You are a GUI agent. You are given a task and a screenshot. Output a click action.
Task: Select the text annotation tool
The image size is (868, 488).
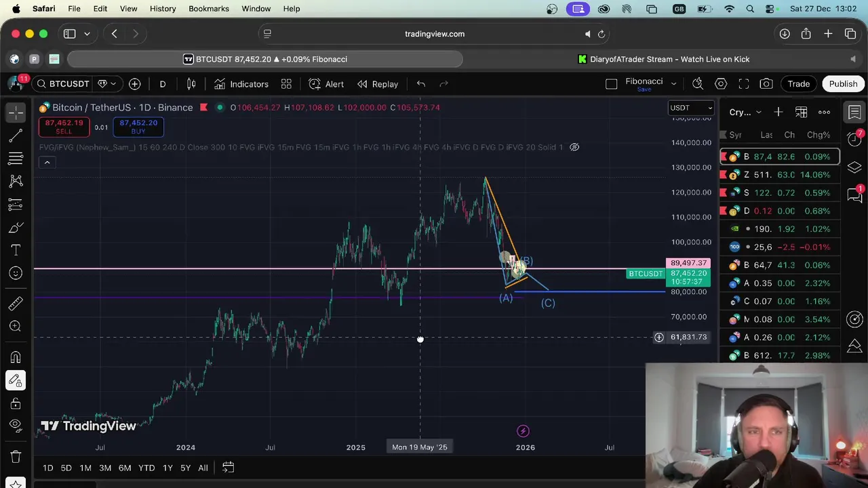click(16, 250)
